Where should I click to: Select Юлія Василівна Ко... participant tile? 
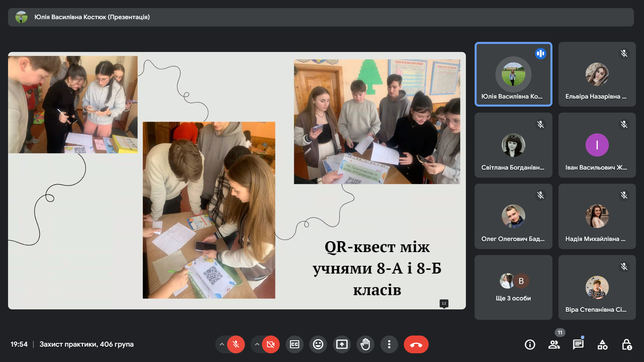(x=513, y=74)
